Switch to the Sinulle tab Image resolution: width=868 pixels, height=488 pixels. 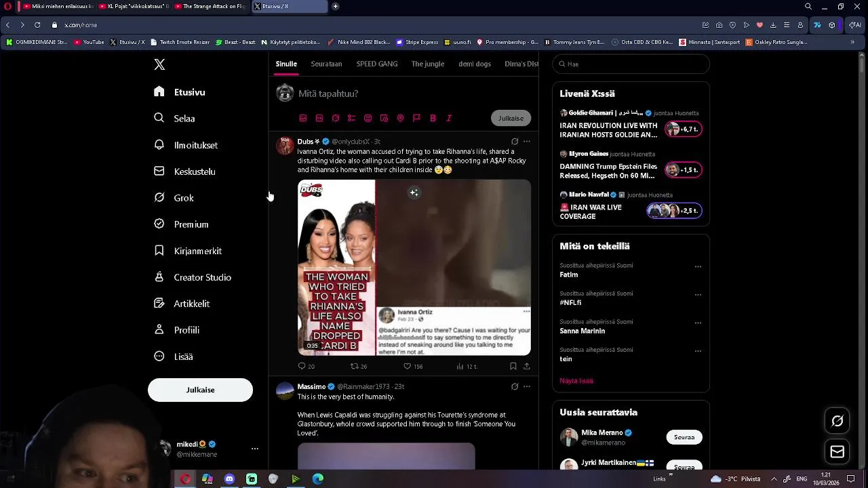click(286, 64)
